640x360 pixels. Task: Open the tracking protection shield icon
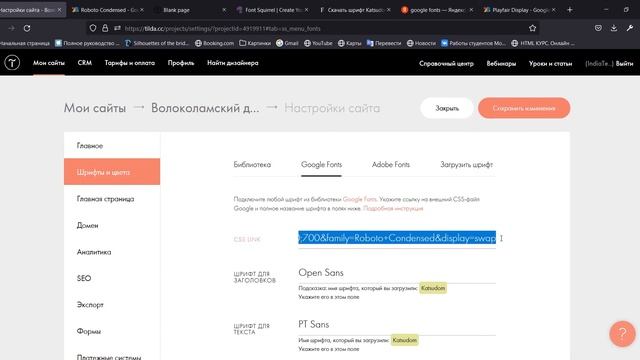pos(93,28)
